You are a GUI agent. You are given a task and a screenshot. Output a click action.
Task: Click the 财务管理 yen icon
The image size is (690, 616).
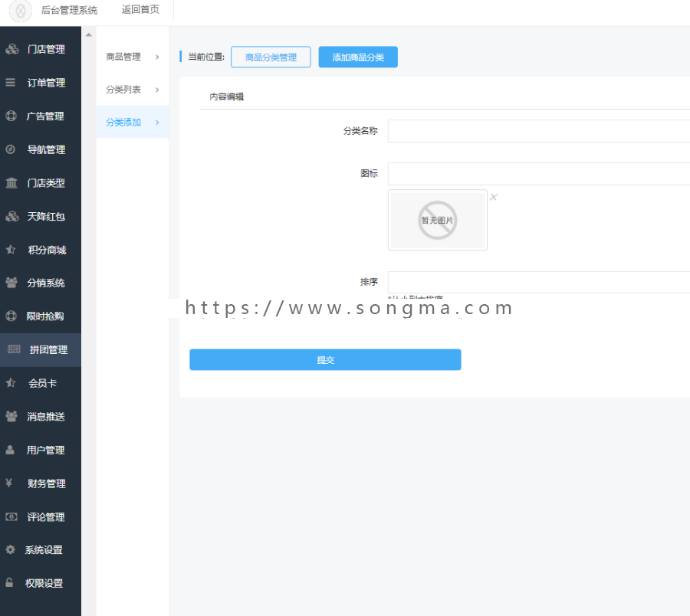click(8, 483)
